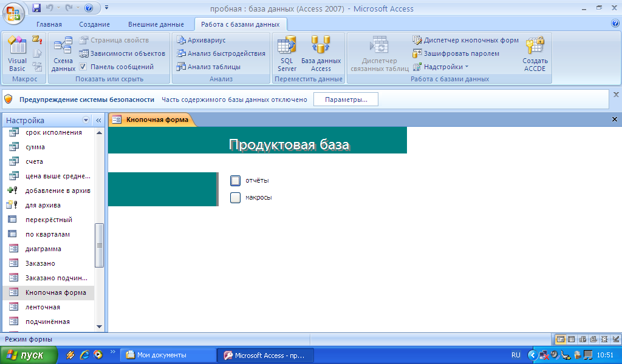
Task: Select the счета query
Action: (x=49, y=161)
